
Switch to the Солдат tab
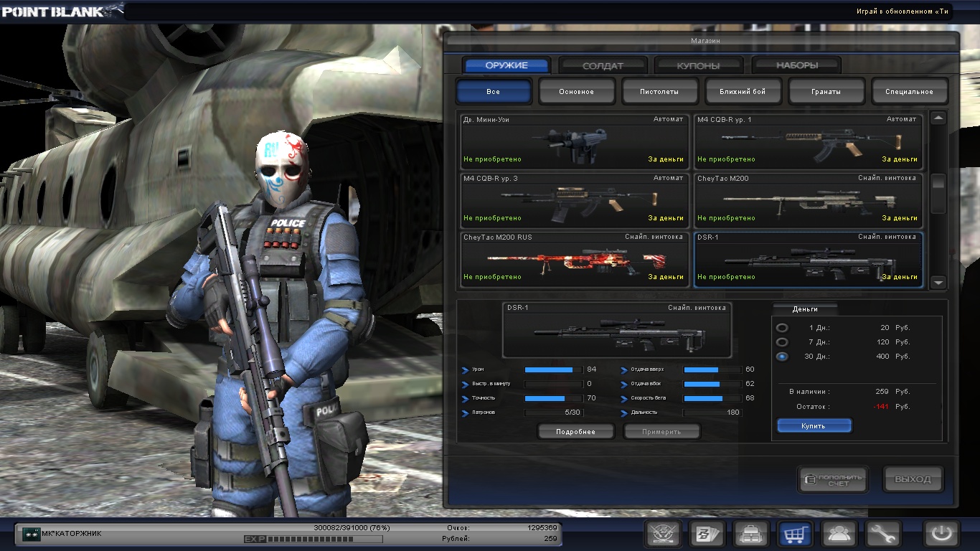[603, 66]
